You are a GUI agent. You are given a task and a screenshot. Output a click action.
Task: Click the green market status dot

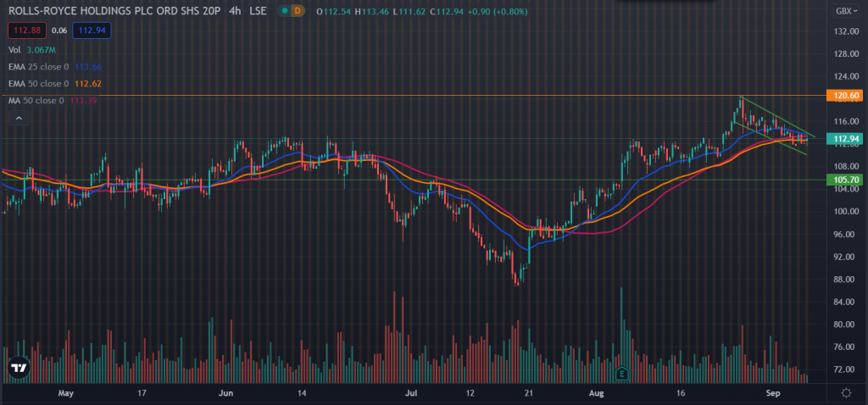285,11
